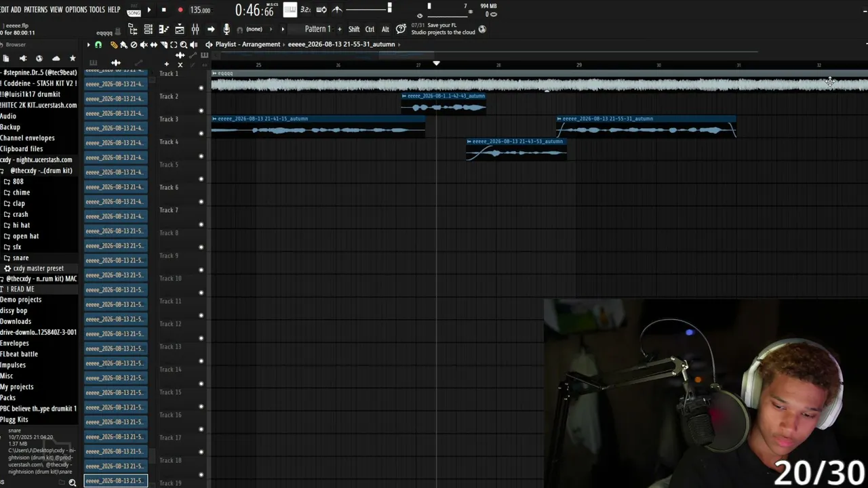The width and height of the screenshot is (868, 488).
Task: Click the Playlist - Arrangement breadcrumb
Action: pyautogui.click(x=248, y=45)
